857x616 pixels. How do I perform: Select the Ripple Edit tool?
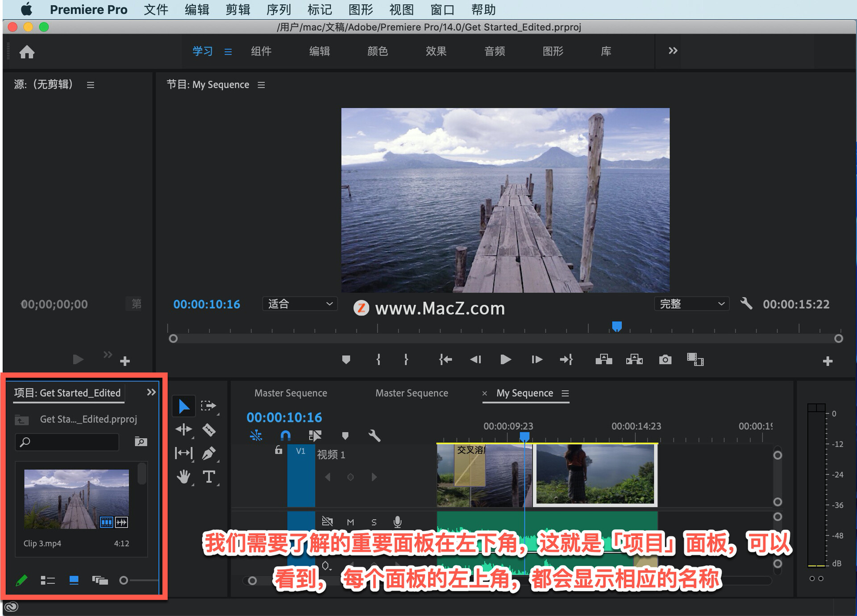pyautogui.click(x=183, y=430)
